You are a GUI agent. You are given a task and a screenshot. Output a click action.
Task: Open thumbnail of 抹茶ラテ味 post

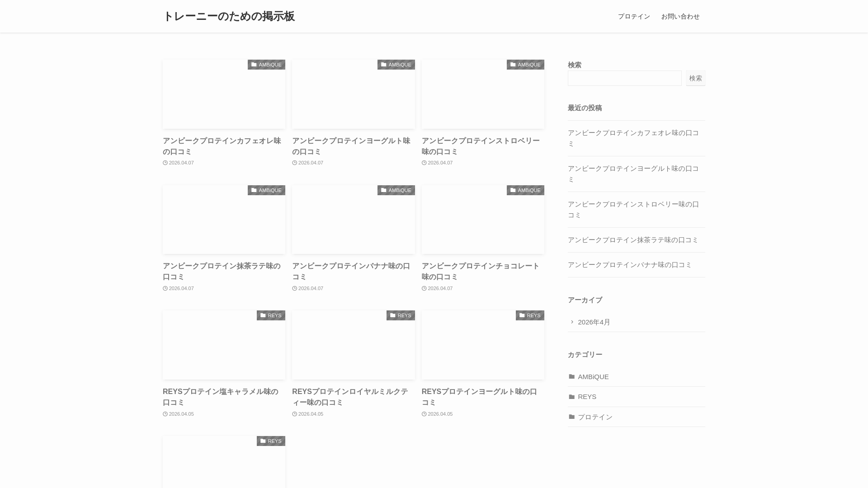[224, 220]
